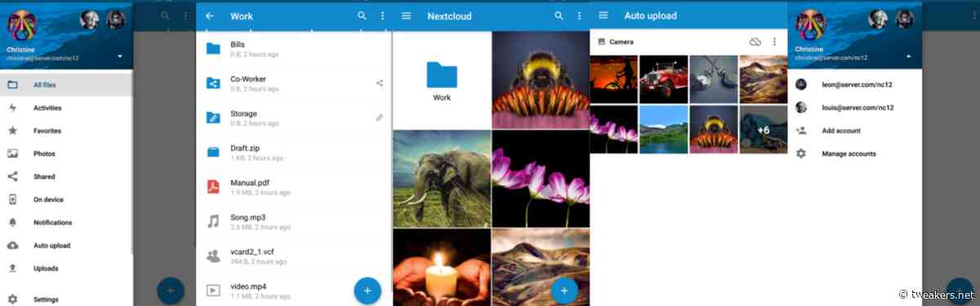
Task: Tap the plus button in the Work screen
Action: pos(367,290)
